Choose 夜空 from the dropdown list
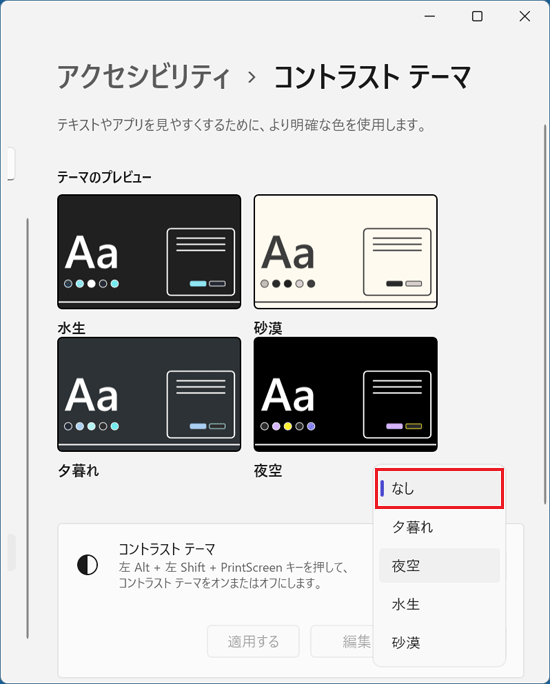The height and width of the screenshot is (684, 550). 439,565
